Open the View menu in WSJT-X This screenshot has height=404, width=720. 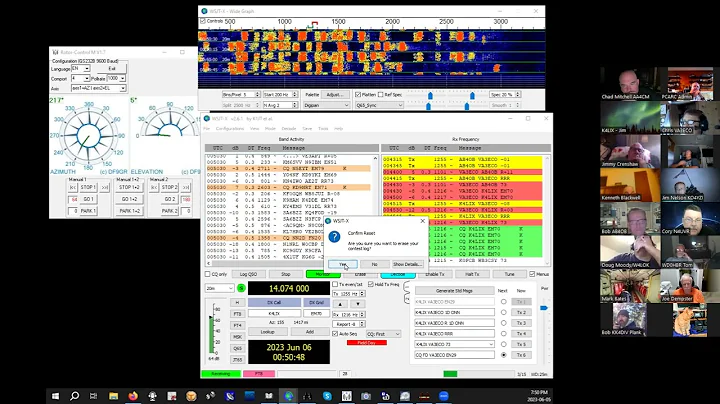pyautogui.click(x=254, y=129)
